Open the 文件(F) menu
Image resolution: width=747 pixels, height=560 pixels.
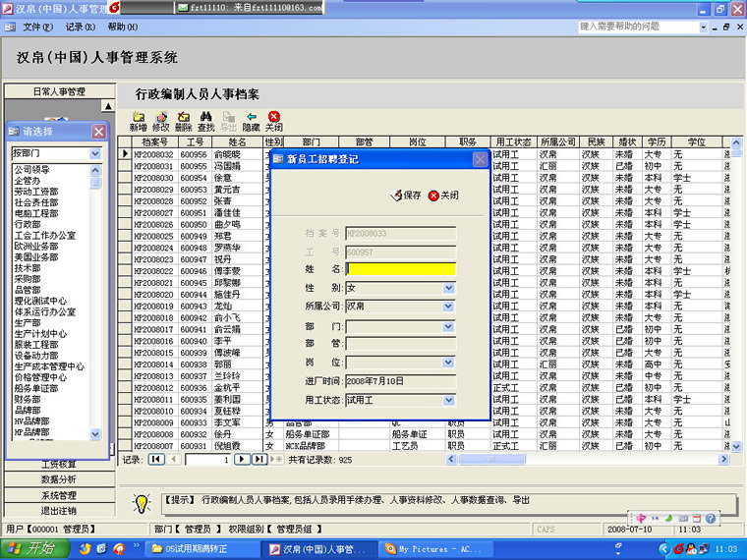pyautogui.click(x=38, y=28)
